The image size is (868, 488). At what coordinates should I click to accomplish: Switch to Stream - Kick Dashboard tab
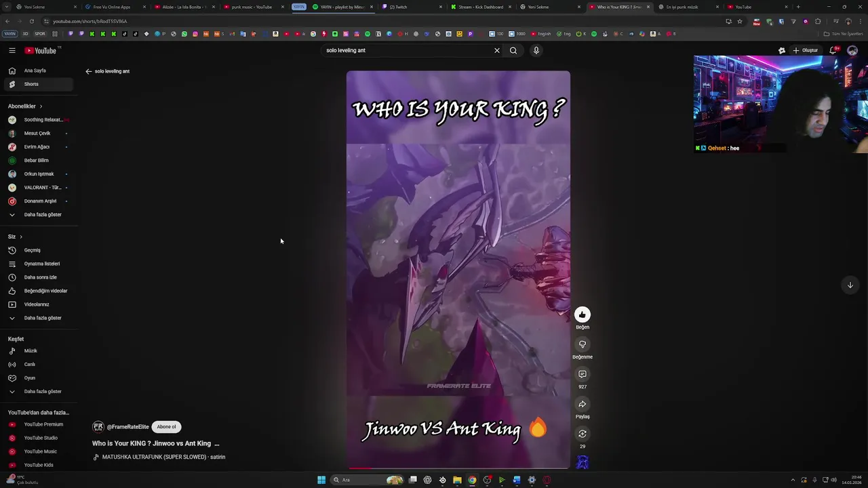pos(480,7)
